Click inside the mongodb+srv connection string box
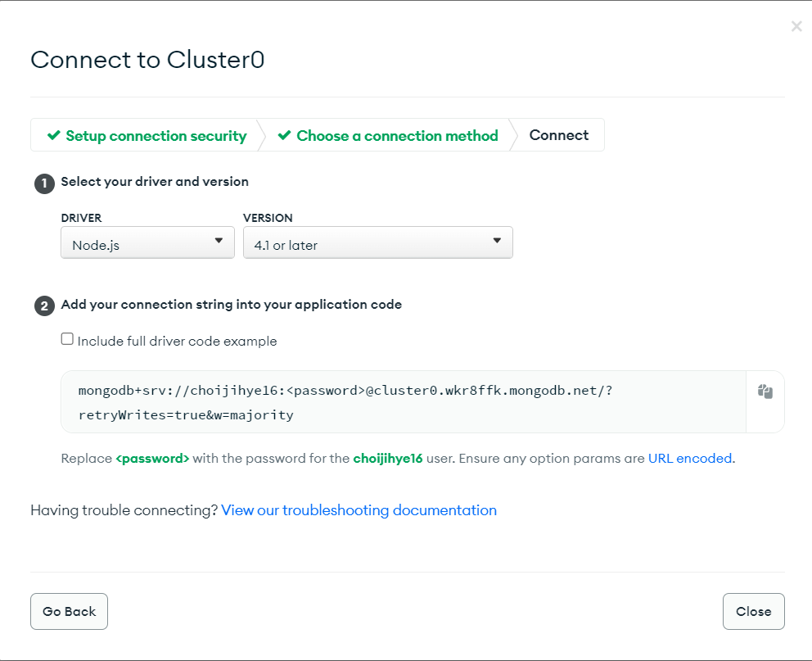The image size is (812, 661). [x=403, y=402]
